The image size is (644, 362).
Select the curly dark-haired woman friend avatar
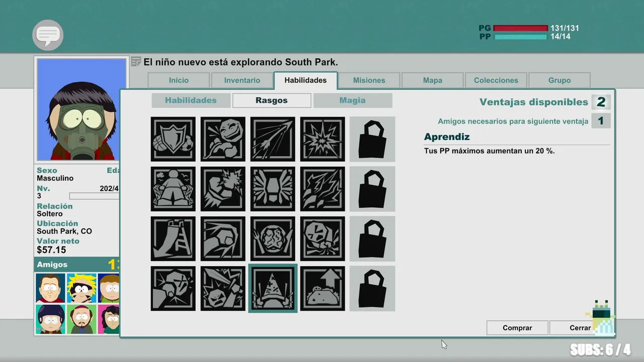tap(109, 319)
